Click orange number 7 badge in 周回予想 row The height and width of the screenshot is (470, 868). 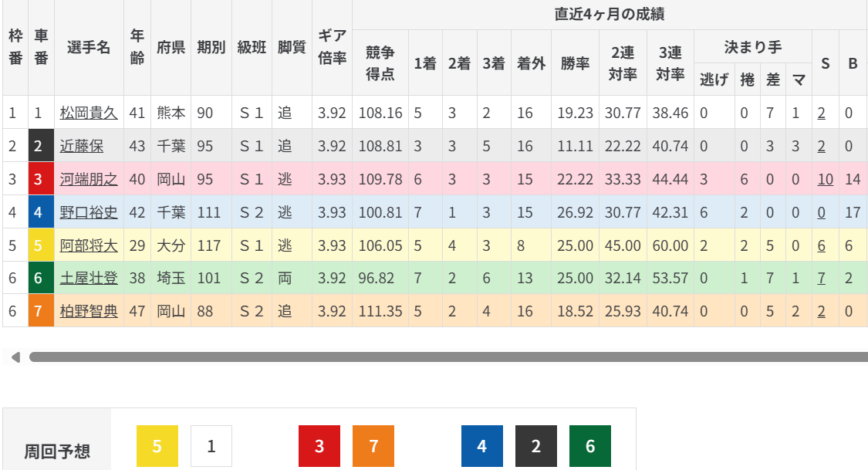[373, 446]
